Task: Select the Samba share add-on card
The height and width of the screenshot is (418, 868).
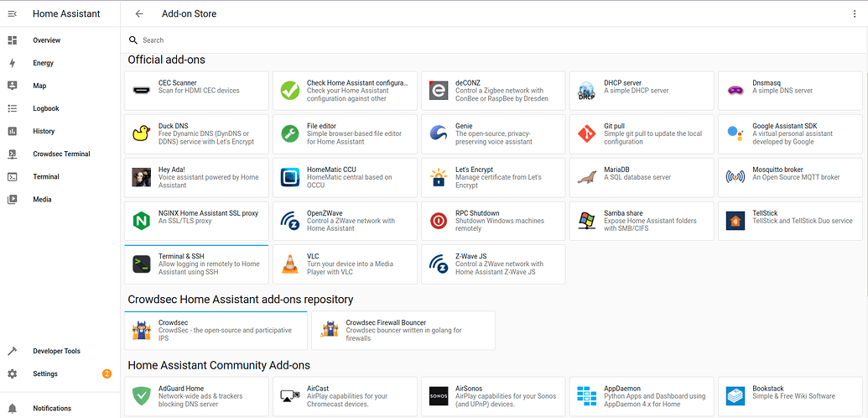Action: coord(642,221)
